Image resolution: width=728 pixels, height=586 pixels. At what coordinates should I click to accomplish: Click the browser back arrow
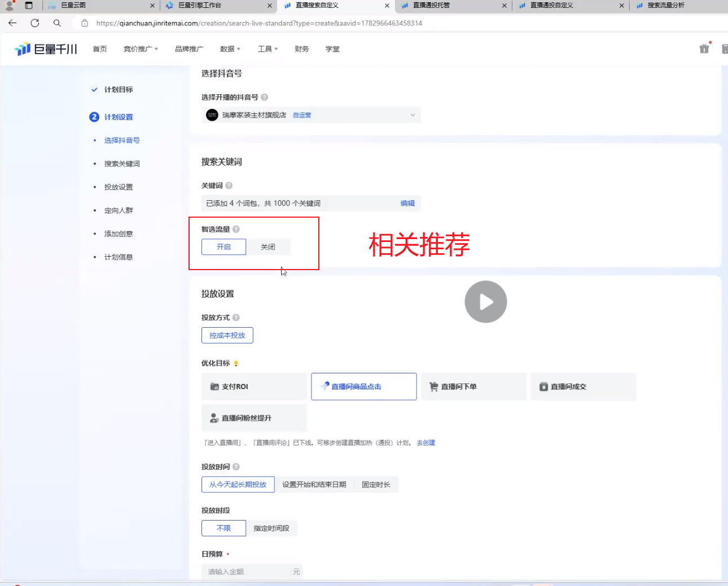(x=12, y=23)
